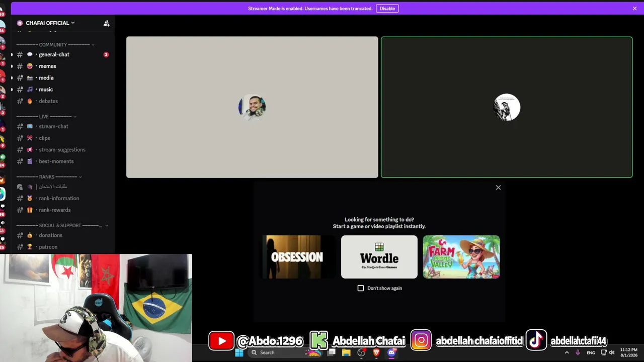644x362 pixels.
Task: Open the best-moments channel
Action: click(63, 161)
